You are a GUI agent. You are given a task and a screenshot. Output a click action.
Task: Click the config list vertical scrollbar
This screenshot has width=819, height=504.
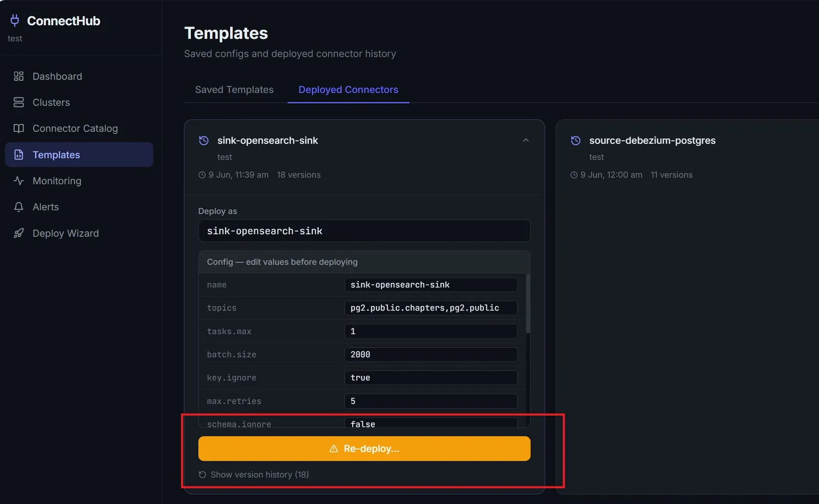pos(528,304)
